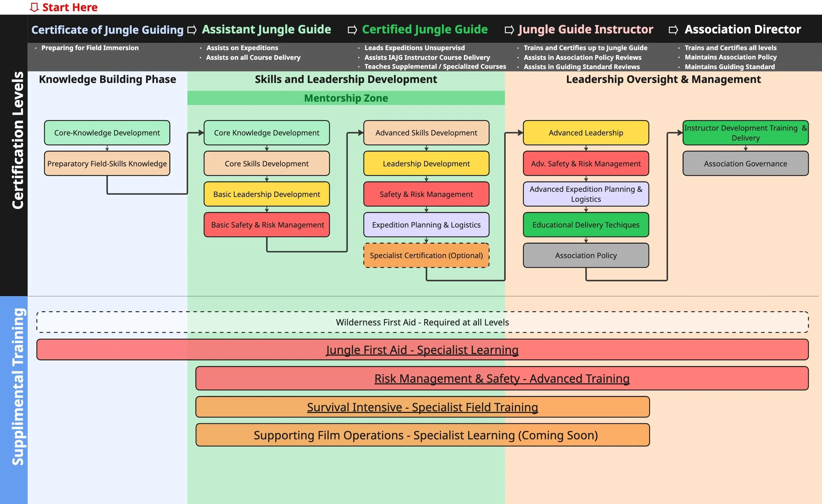This screenshot has width=822, height=504.
Task: Click the Maintains Guiding Standard bullet
Action: (x=730, y=67)
